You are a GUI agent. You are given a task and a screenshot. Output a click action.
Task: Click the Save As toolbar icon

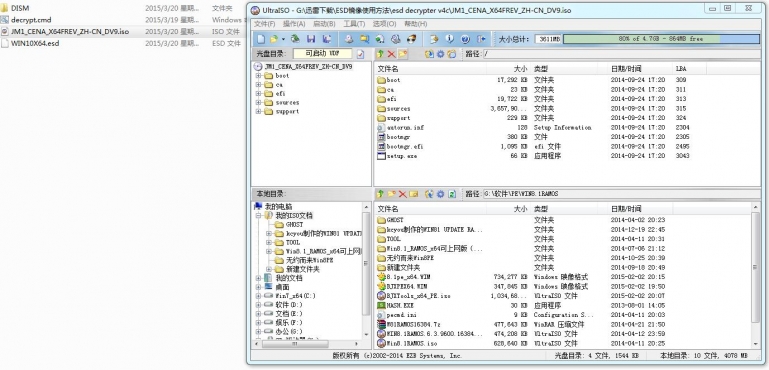(327, 39)
